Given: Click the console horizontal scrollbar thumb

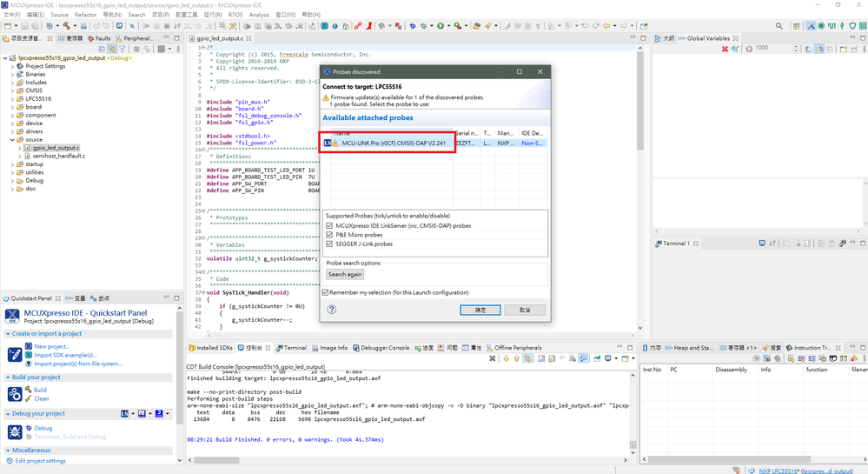Looking at the screenshot, I should [x=216, y=460].
